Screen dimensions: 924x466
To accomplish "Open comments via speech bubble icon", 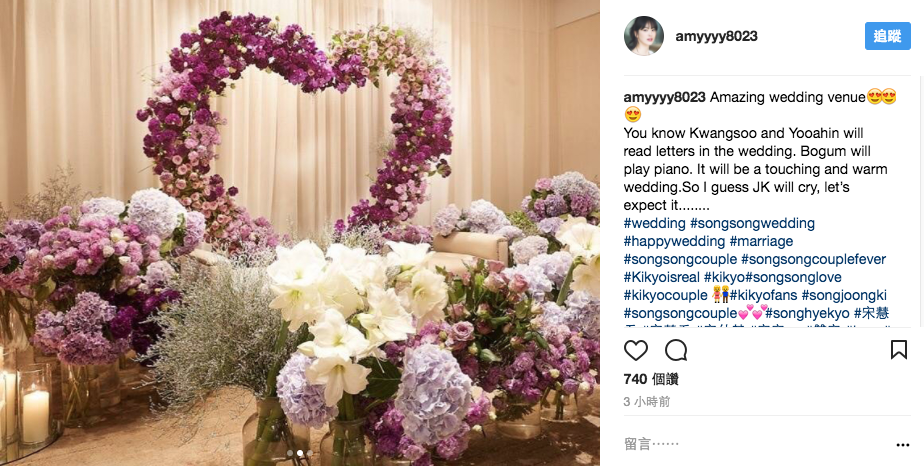I will point(676,351).
